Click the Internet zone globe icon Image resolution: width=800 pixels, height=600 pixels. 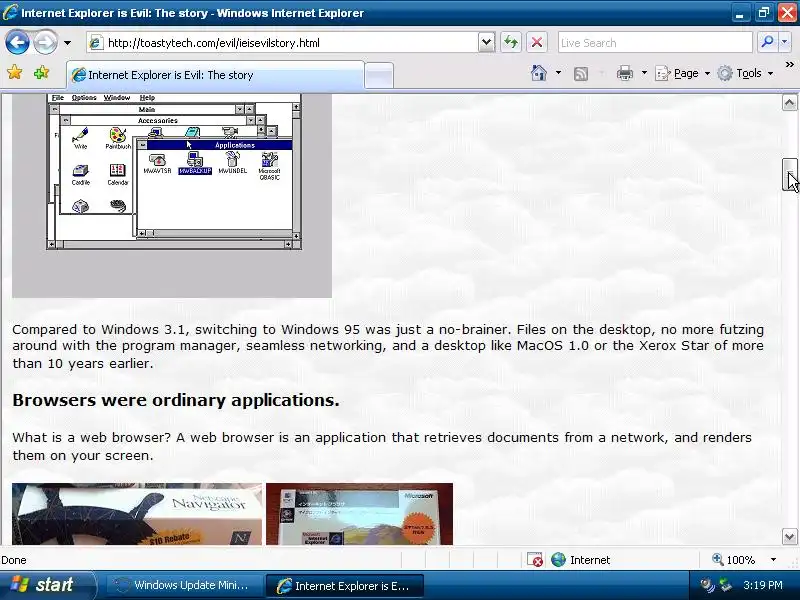tap(558, 560)
